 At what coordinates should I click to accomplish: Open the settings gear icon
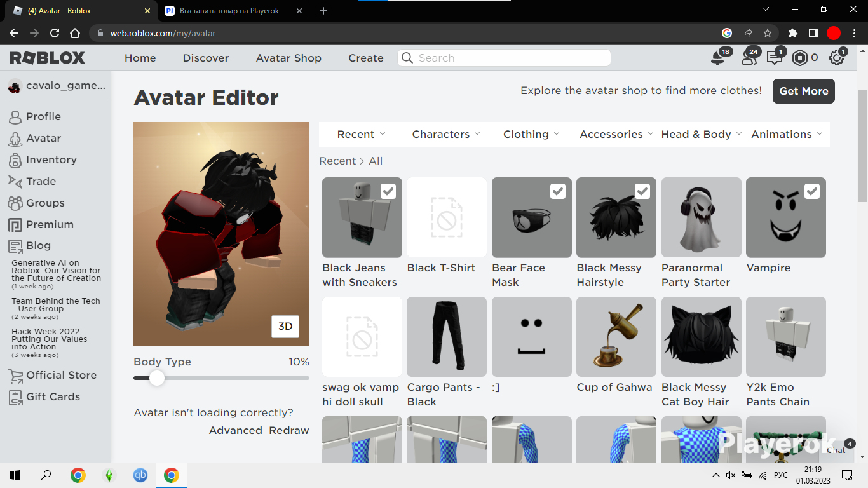pyautogui.click(x=837, y=58)
